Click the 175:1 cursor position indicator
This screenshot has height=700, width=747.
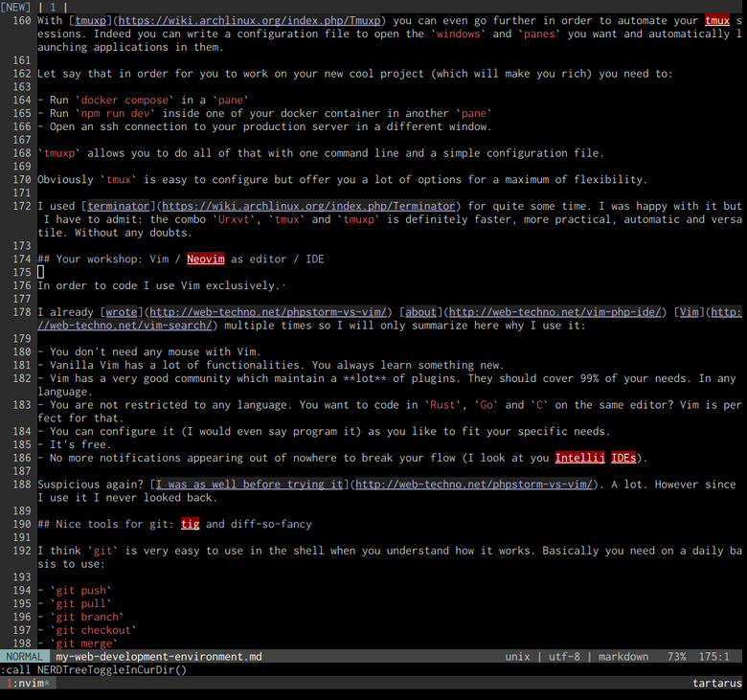tap(713, 657)
